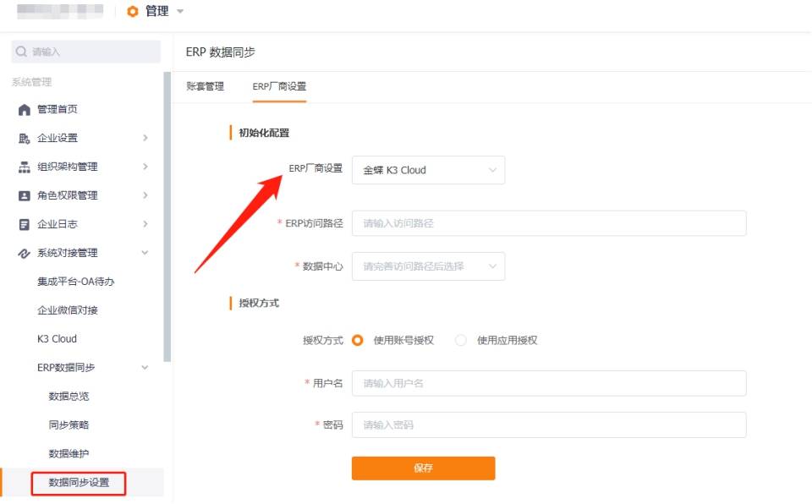Open the ERP厂商设置 dropdown showing 金蝶 K3 Cloud
Screen dimensions: 812x504
click(x=428, y=170)
